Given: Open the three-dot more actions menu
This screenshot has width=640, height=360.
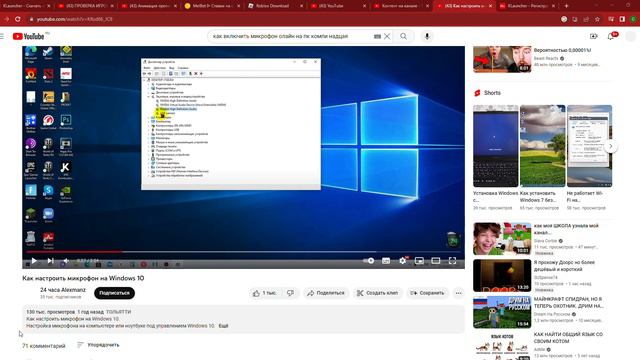Looking at the screenshot, I should (x=458, y=293).
